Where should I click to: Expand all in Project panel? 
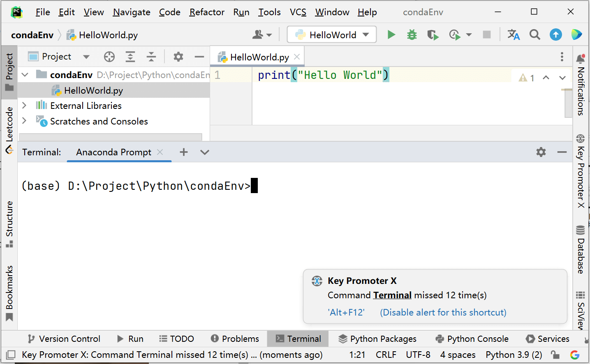(x=130, y=57)
